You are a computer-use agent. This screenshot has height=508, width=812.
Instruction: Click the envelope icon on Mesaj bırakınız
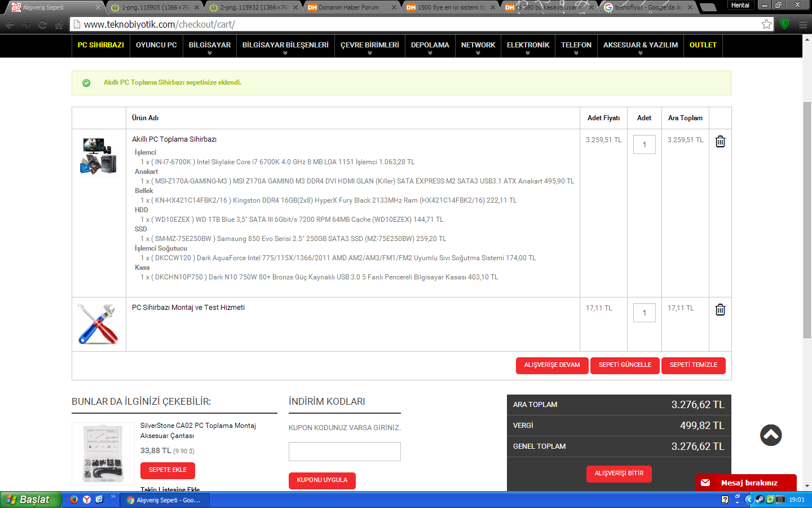pyautogui.click(x=705, y=483)
